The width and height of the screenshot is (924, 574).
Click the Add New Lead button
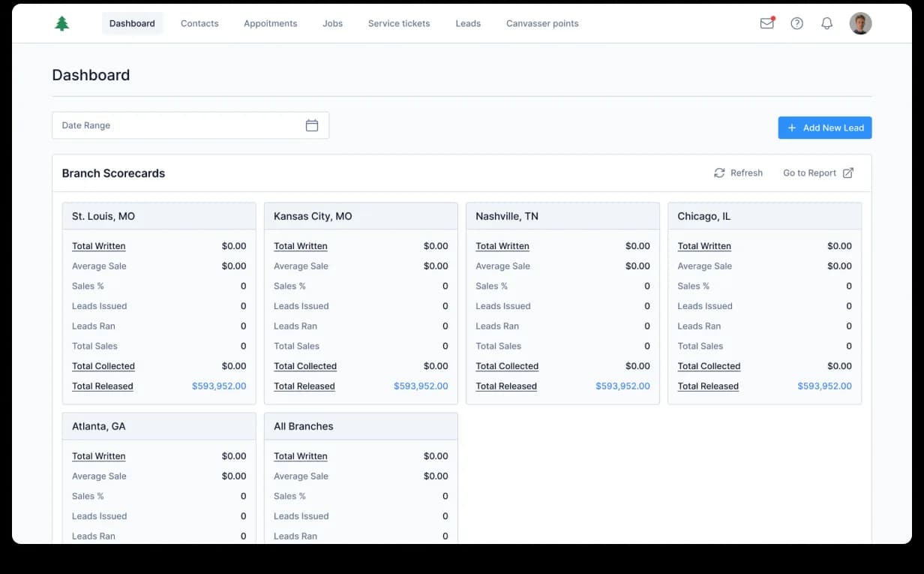825,128
